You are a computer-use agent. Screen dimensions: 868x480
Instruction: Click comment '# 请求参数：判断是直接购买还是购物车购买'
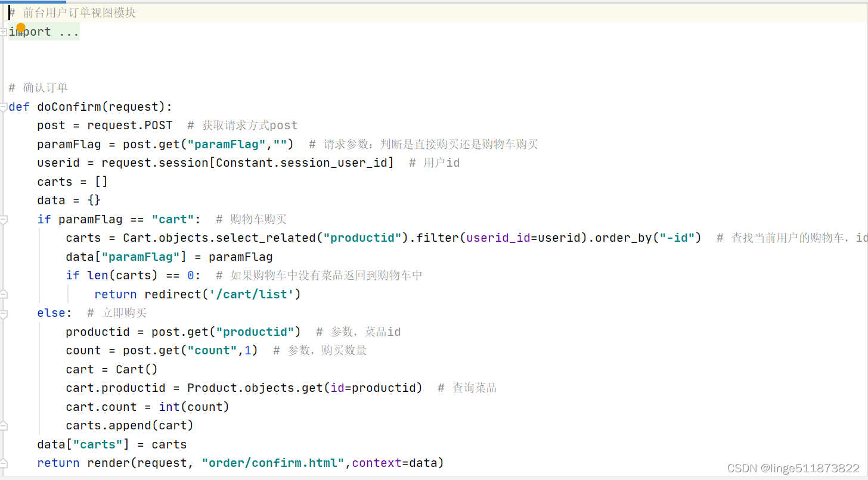click(x=424, y=144)
